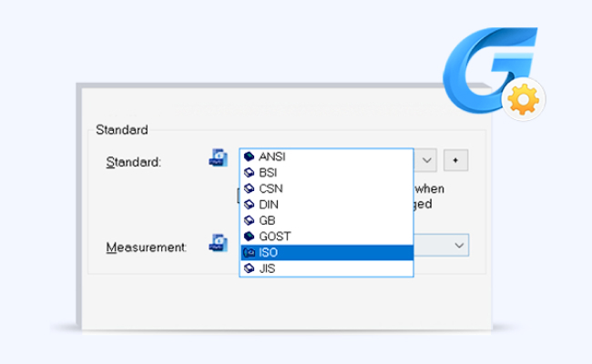
Task: Click the ANSI standard icon in list
Action: point(249,156)
